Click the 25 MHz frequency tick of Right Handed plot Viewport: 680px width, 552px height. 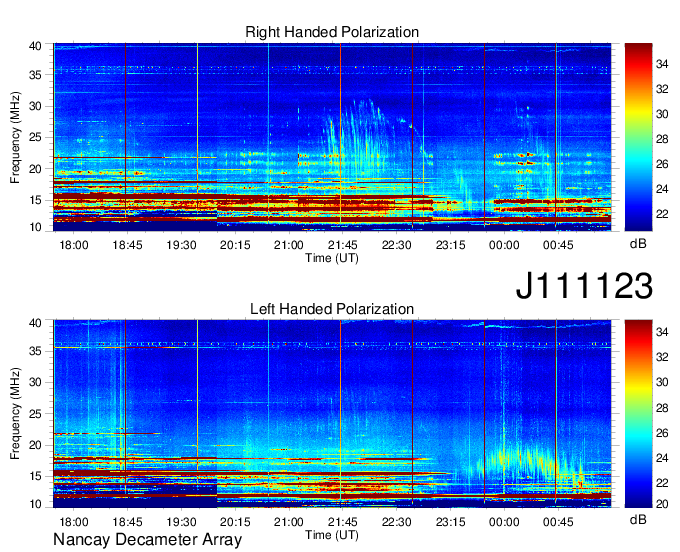tap(35, 137)
